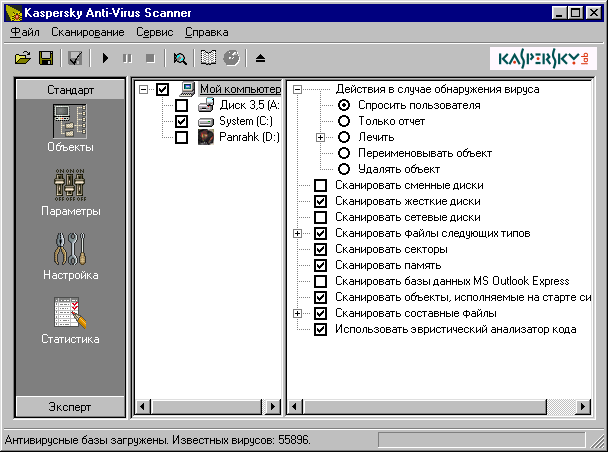
Task: Click the pause scan toolbar icon
Action: 127,59
